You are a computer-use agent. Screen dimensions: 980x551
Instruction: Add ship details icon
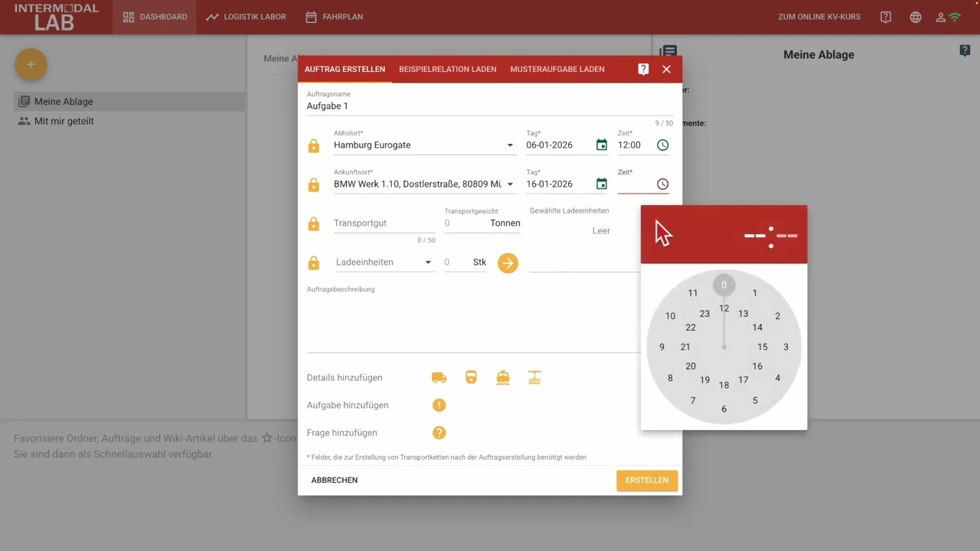[x=503, y=377]
